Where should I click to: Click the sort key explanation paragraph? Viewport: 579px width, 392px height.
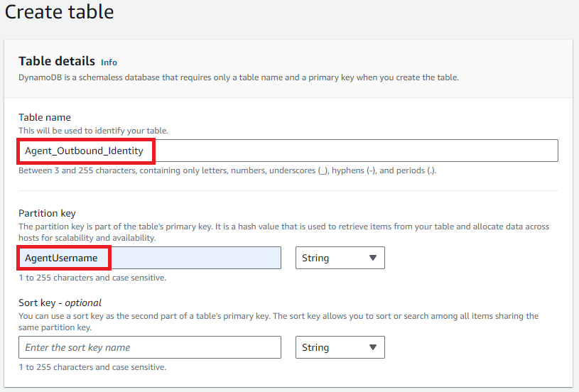pyautogui.click(x=278, y=322)
